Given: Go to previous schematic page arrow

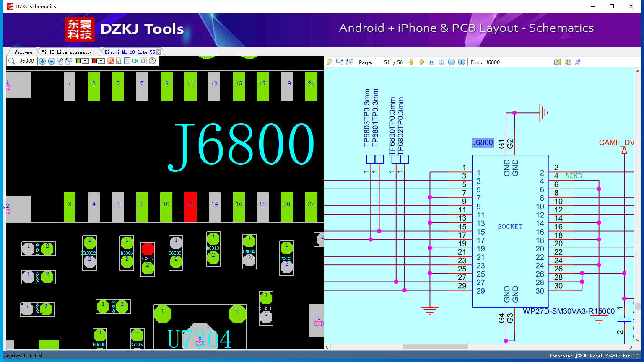Looking at the screenshot, I should (x=411, y=62).
